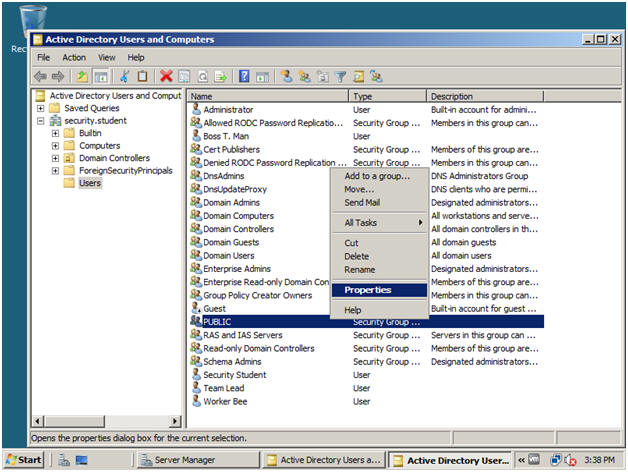Select the Security Student user
628x472 pixels.
[x=235, y=375]
